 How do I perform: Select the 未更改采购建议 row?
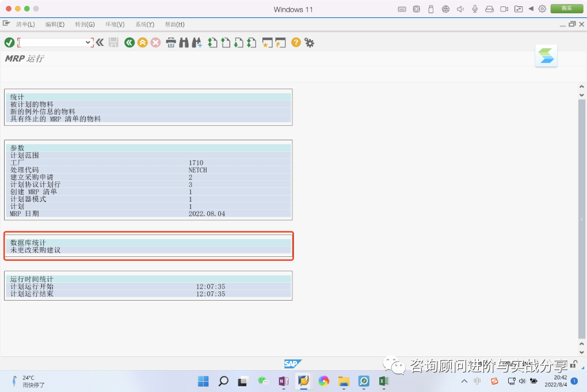click(148, 250)
